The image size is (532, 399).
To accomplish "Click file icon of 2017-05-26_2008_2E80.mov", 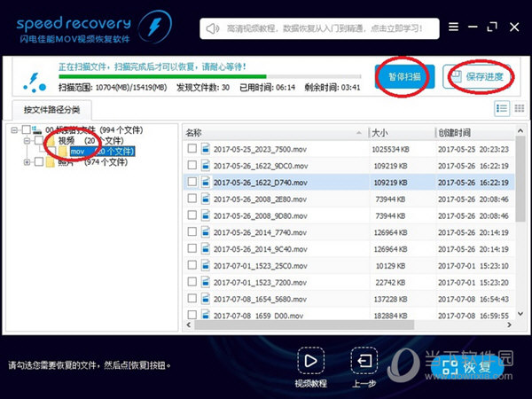I will point(206,199).
